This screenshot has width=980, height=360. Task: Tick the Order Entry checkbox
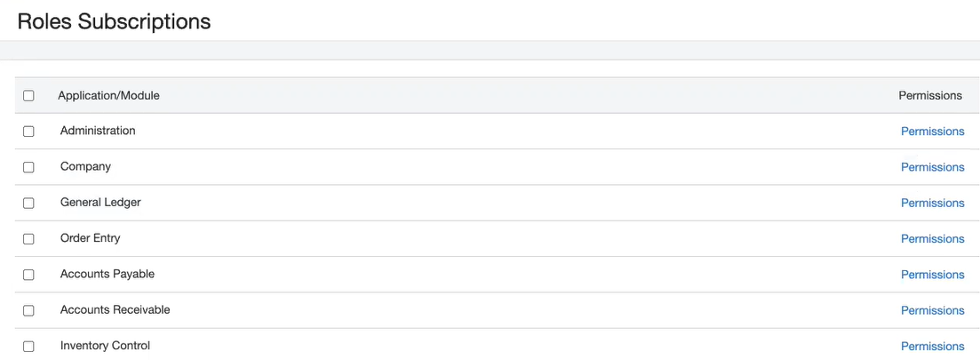(x=28, y=239)
